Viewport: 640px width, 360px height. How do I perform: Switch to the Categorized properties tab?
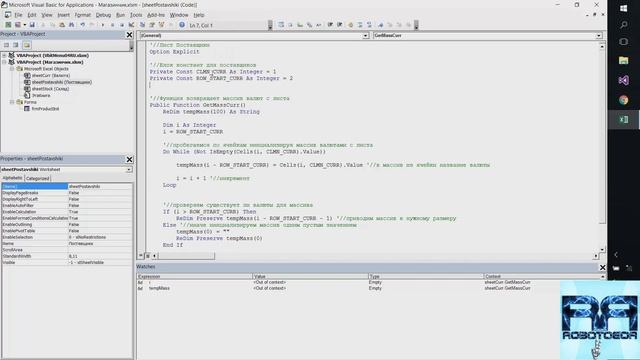tap(37, 178)
